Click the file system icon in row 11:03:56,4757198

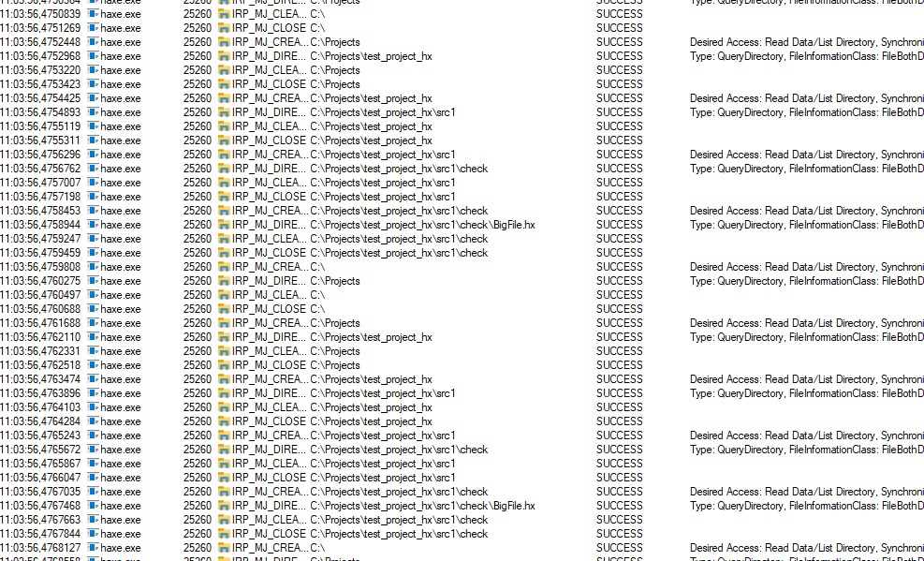224,197
